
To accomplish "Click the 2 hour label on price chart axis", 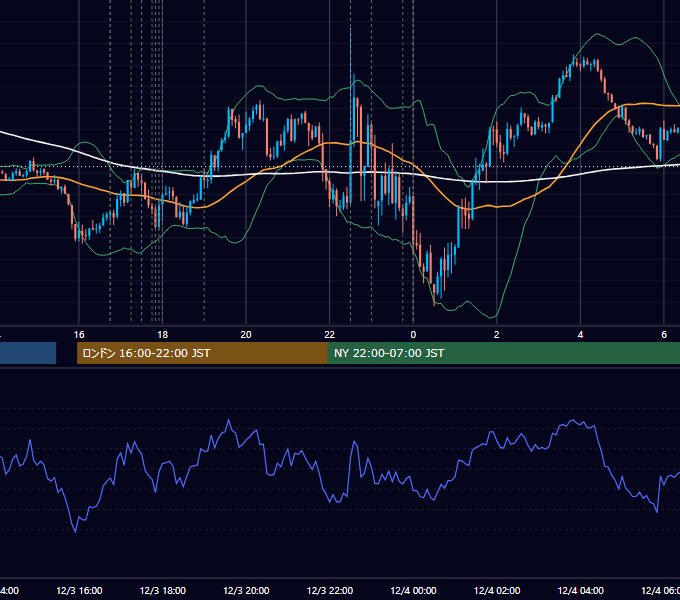I will pyautogui.click(x=497, y=335).
